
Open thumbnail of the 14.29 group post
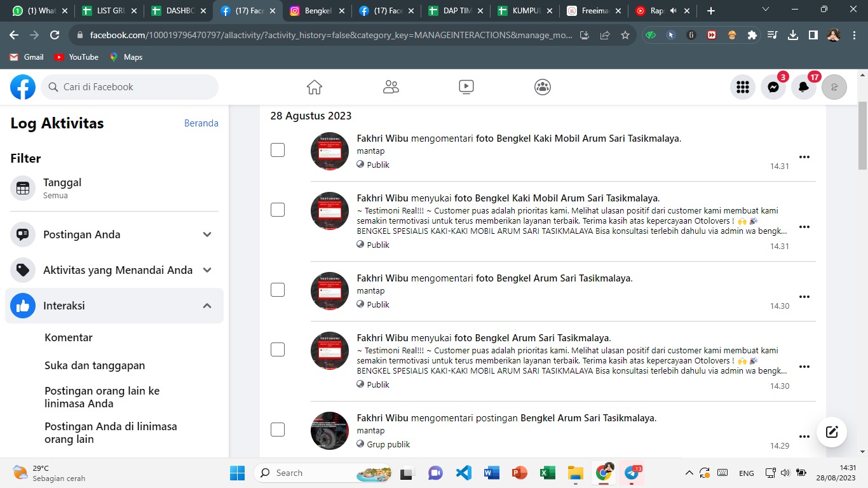tap(330, 431)
